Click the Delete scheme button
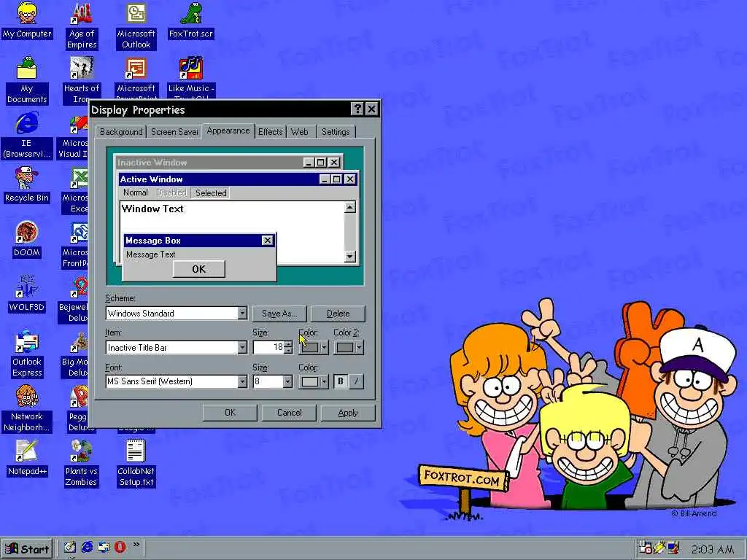 [x=338, y=314]
